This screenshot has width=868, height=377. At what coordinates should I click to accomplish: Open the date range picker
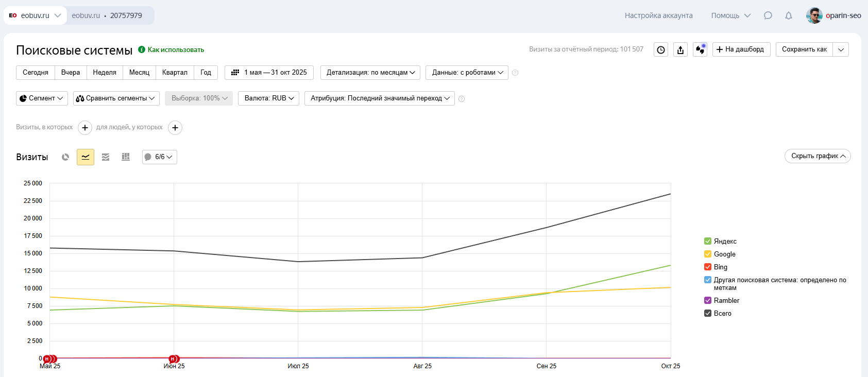(x=269, y=73)
